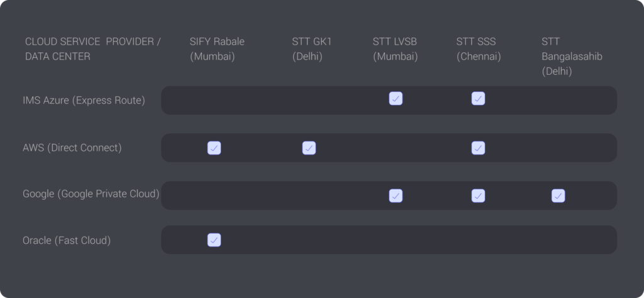Click the STT GK1 (Delhi) column header
This screenshot has height=298, width=644.
click(312, 49)
